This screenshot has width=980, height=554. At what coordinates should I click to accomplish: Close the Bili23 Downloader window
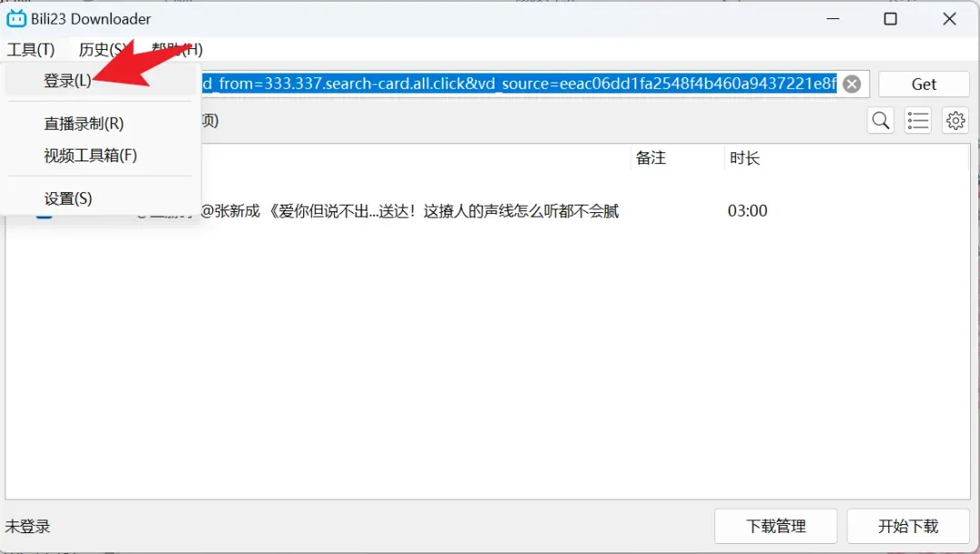coord(949,19)
